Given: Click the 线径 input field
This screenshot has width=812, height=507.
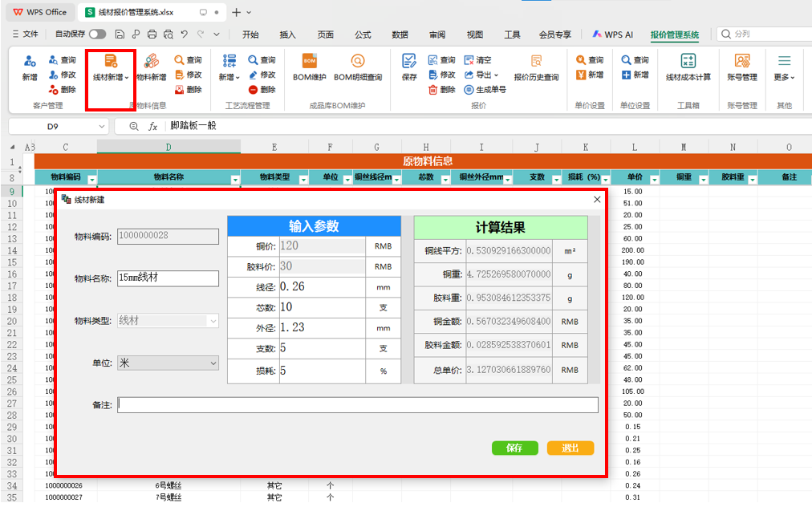Looking at the screenshot, I should 322,287.
